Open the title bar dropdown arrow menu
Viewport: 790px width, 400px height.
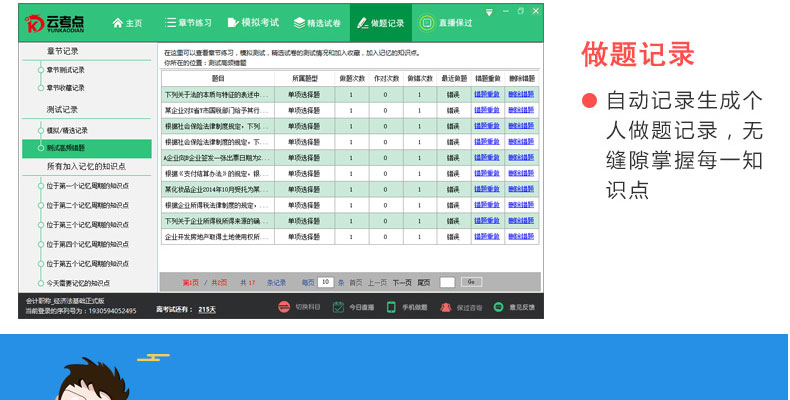489,11
